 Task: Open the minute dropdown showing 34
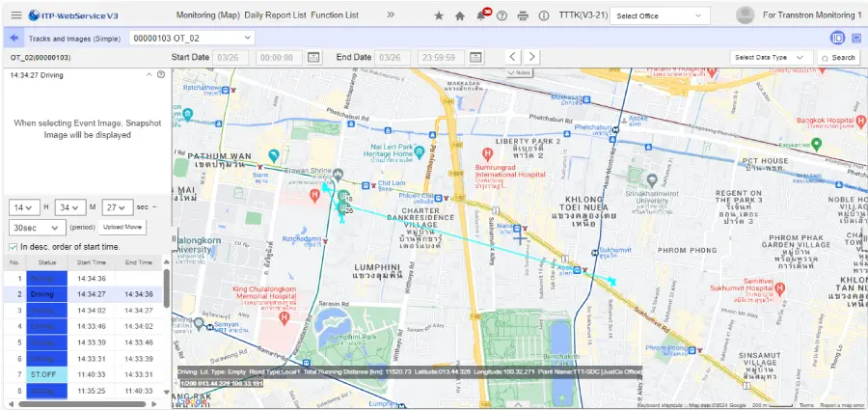(70, 207)
